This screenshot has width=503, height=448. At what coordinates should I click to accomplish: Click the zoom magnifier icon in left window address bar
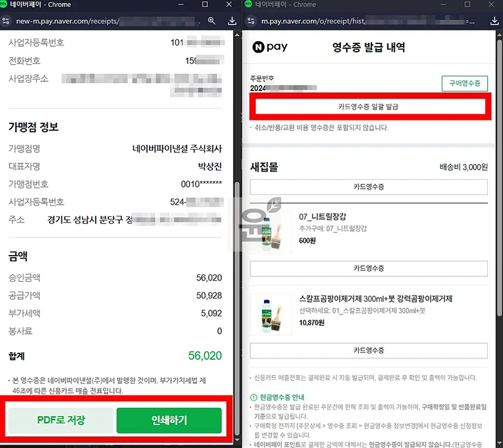[212, 21]
